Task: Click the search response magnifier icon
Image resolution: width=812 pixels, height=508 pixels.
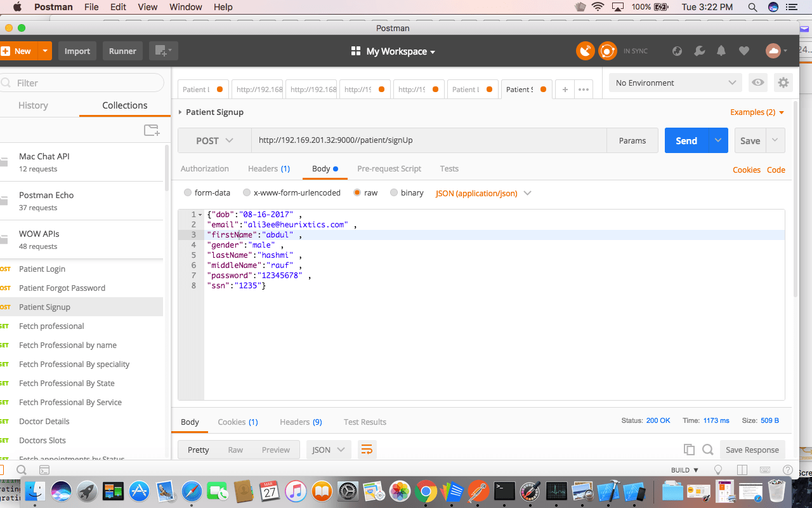Action: pyautogui.click(x=708, y=450)
